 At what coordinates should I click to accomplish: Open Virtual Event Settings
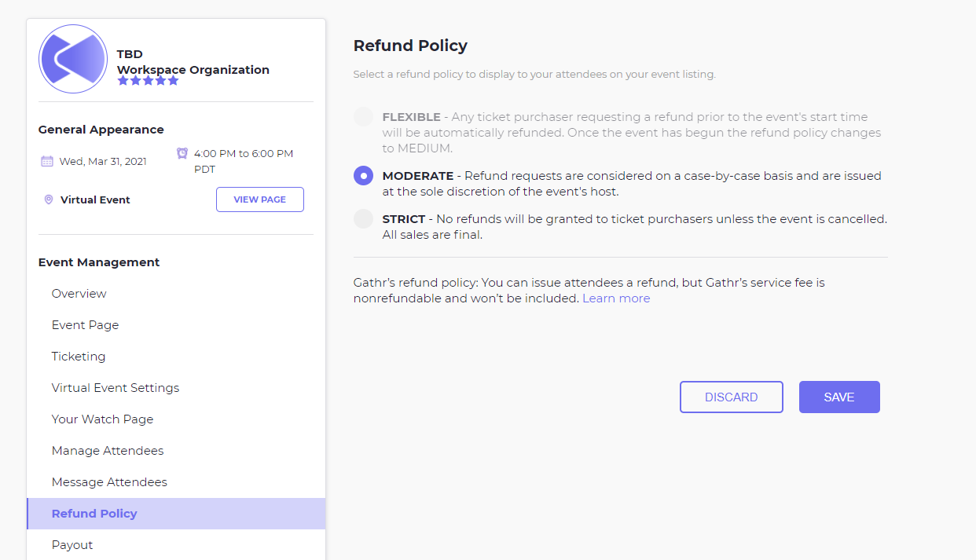point(116,388)
